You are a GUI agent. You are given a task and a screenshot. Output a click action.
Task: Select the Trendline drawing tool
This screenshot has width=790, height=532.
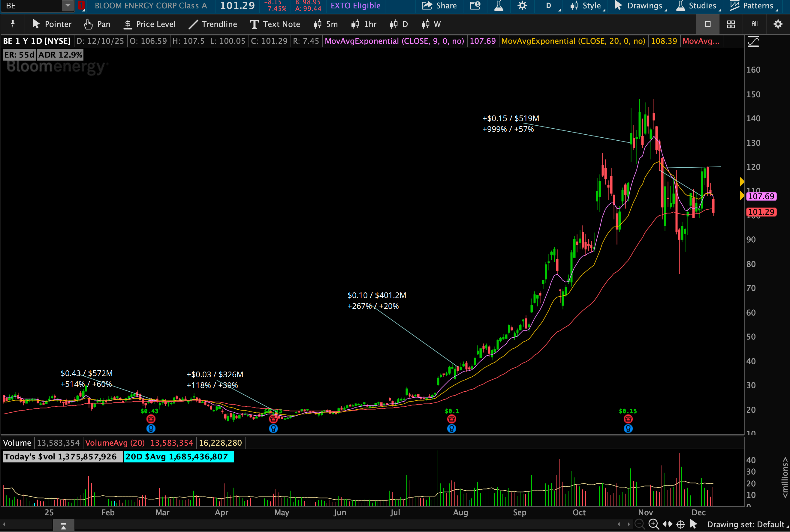click(x=213, y=24)
